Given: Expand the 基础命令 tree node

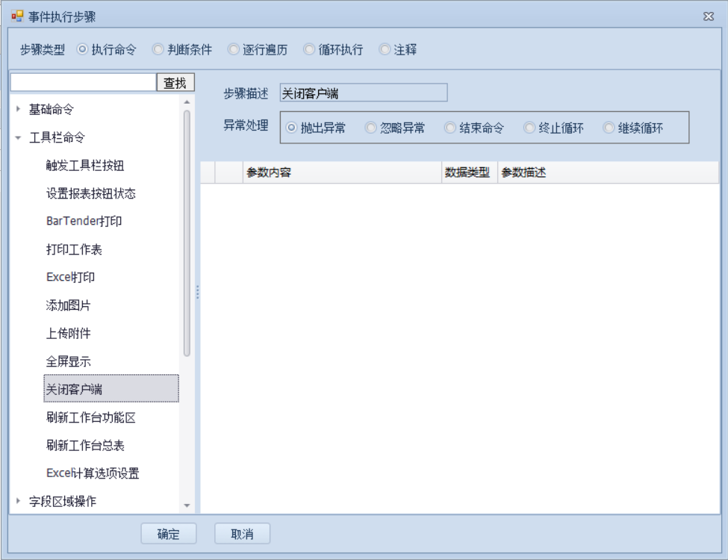Looking at the screenshot, I should pyautogui.click(x=19, y=110).
